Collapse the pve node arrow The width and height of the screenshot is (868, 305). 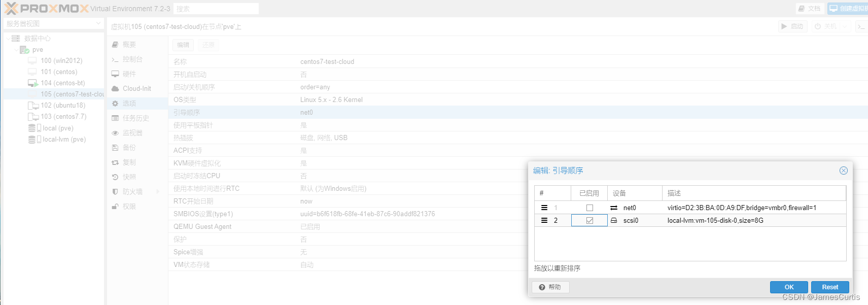click(16, 50)
